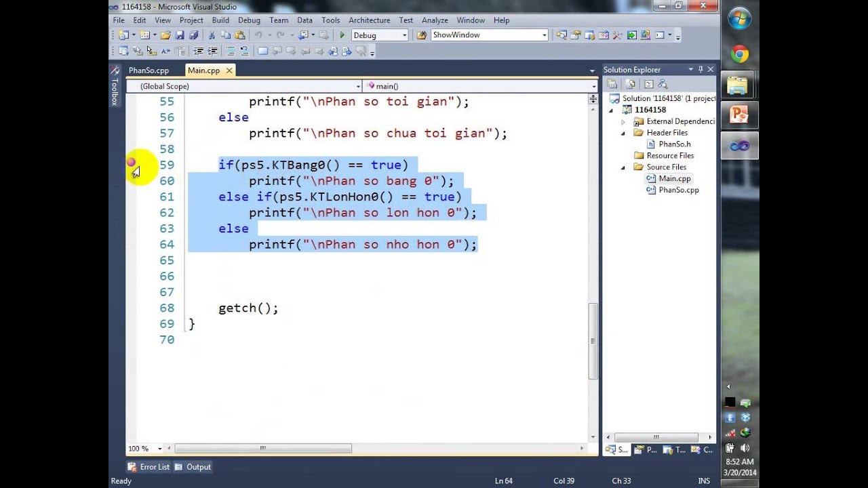Screen dimensions: 868x488
Task: Click the Undo arrow icon
Action: point(258,35)
